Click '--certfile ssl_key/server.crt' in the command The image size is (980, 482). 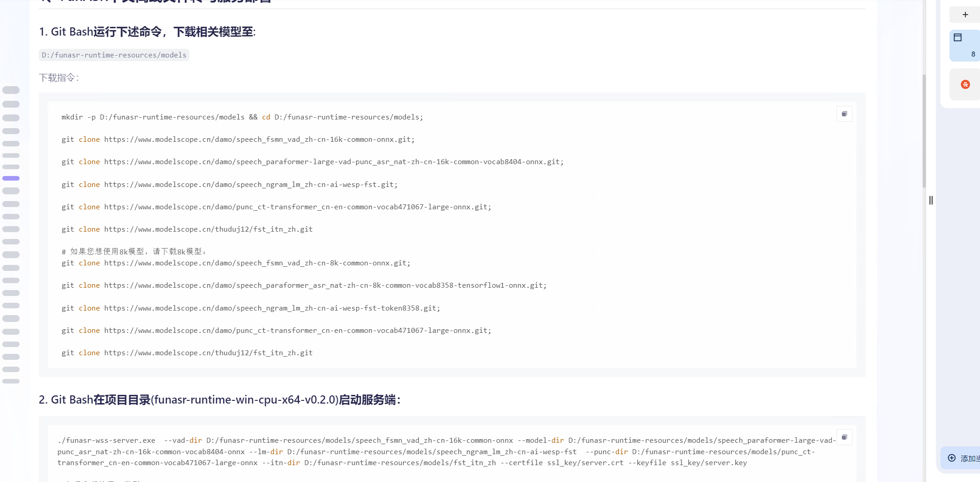click(x=562, y=463)
